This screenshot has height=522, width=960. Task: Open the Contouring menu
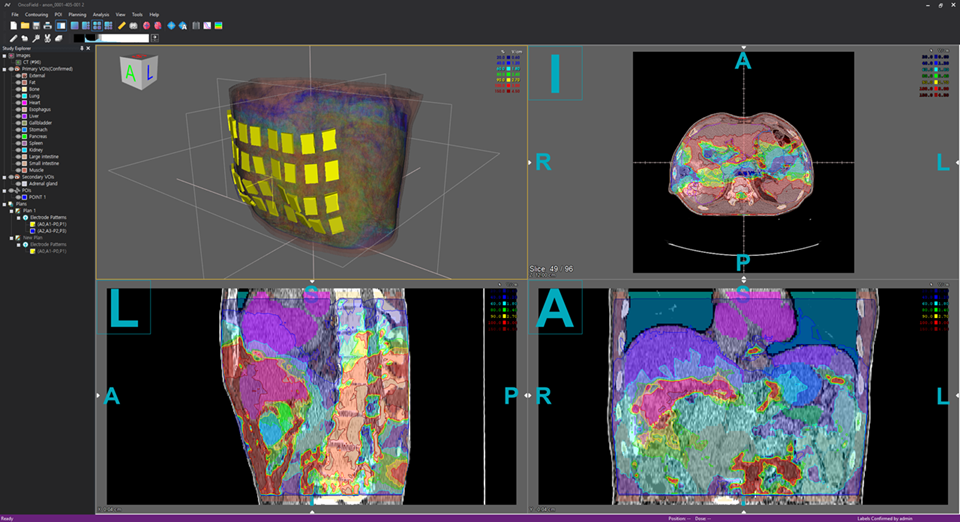click(x=36, y=15)
